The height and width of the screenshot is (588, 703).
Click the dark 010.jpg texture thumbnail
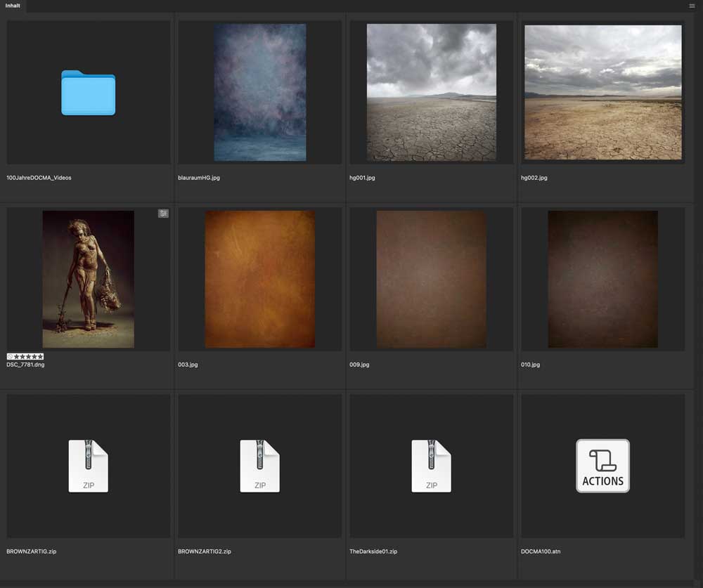pyautogui.click(x=602, y=279)
